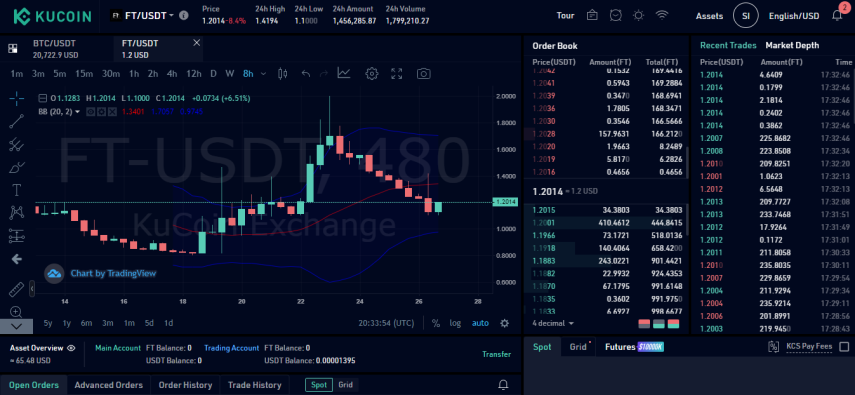Open the fee discount percent icon
This screenshot has width=855, height=395.
[773, 346]
